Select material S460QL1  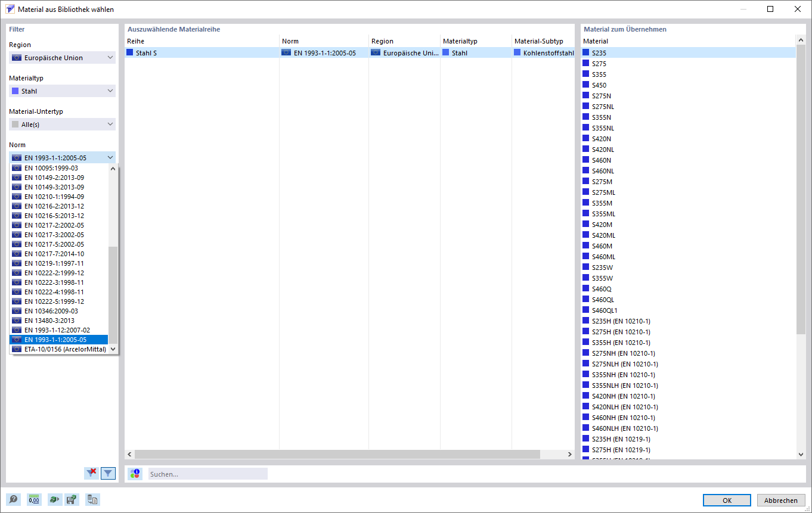pos(689,310)
